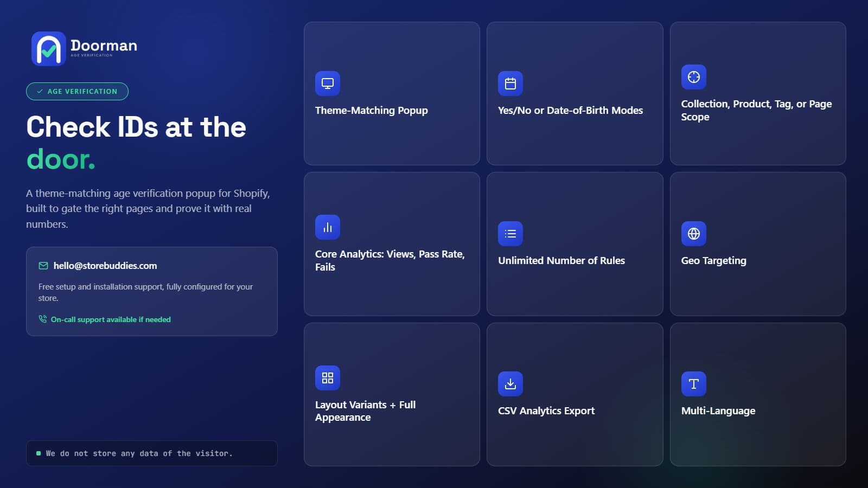Click the bar chart Core Analytics icon
868x488 pixels.
[328, 227]
